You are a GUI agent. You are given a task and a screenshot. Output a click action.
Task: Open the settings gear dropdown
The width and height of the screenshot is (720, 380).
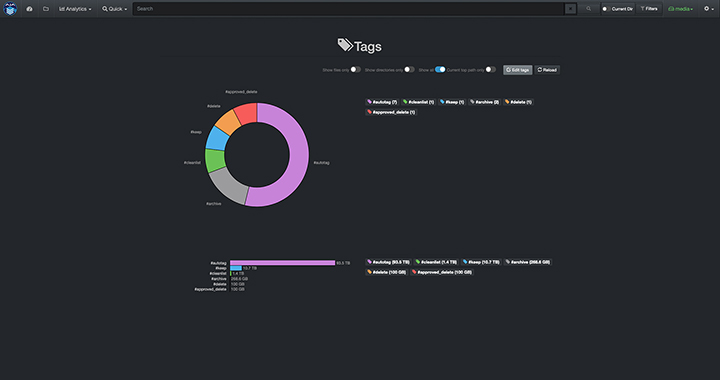coord(709,9)
